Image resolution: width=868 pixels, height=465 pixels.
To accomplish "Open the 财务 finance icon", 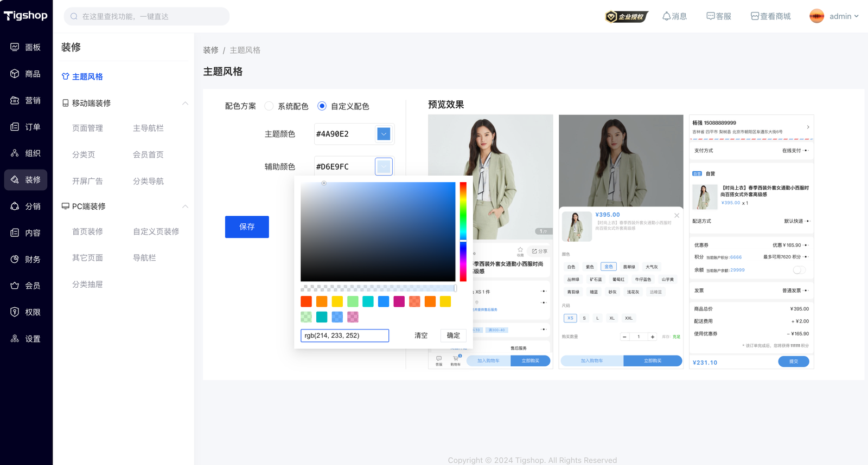I will [x=15, y=259].
